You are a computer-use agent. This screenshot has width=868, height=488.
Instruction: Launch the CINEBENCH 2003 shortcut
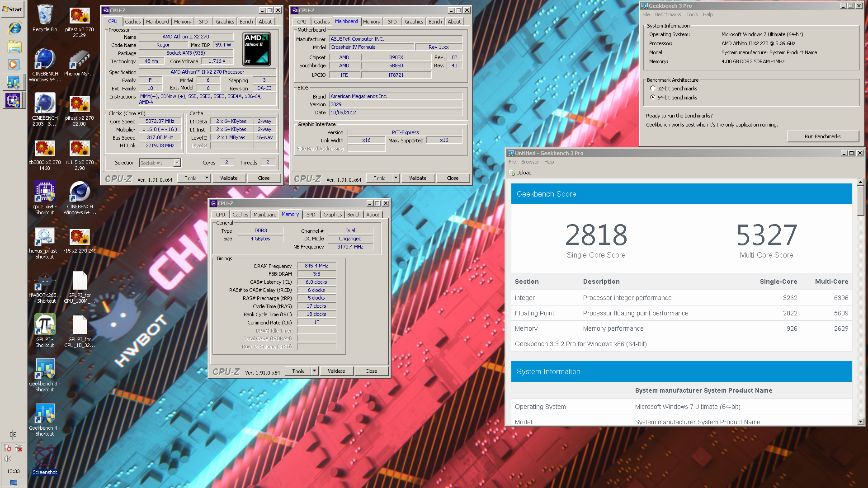(45, 109)
